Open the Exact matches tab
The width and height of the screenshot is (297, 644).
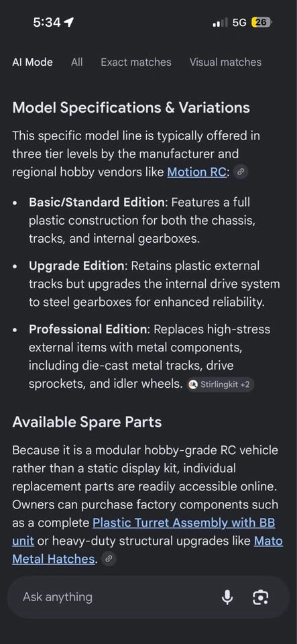(136, 62)
